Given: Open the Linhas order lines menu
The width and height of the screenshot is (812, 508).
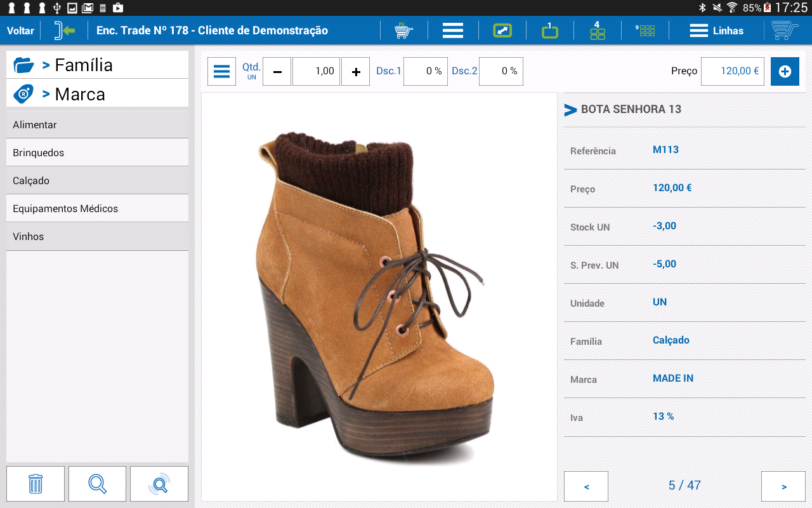Looking at the screenshot, I should point(717,30).
